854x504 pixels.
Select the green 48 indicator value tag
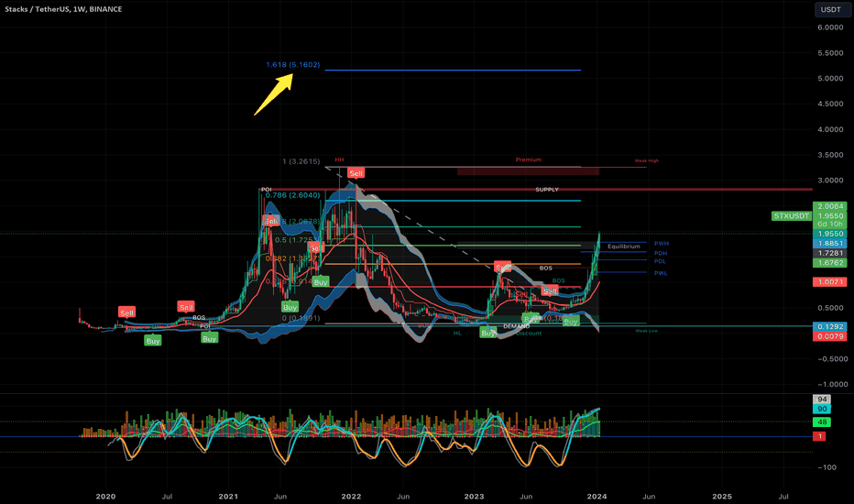822,422
